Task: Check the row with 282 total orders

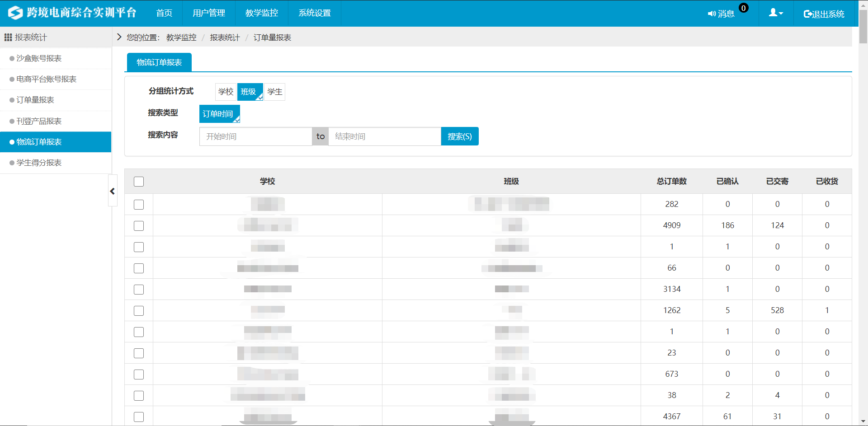Action: tap(139, 205)
